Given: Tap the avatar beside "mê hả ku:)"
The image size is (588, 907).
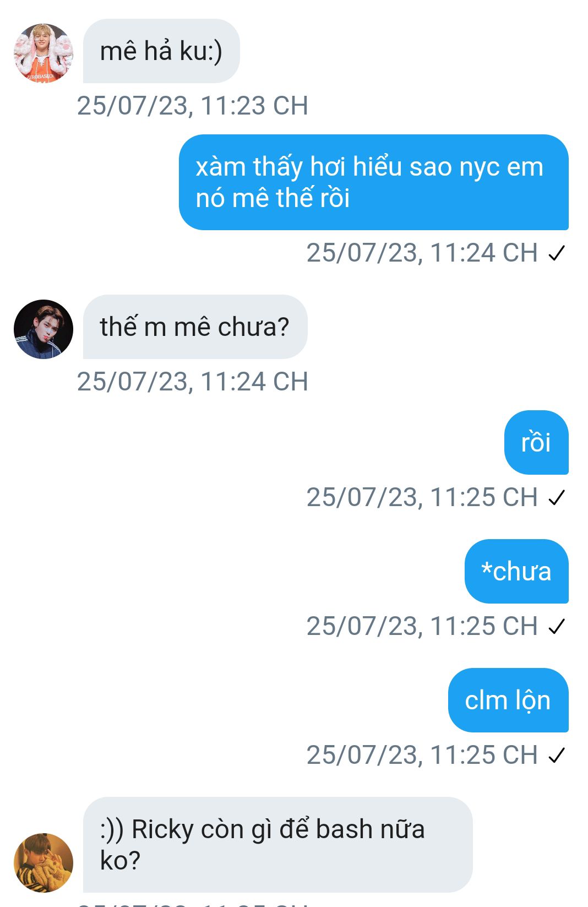Looking at the screenshot, I should [x=43, y=53].
